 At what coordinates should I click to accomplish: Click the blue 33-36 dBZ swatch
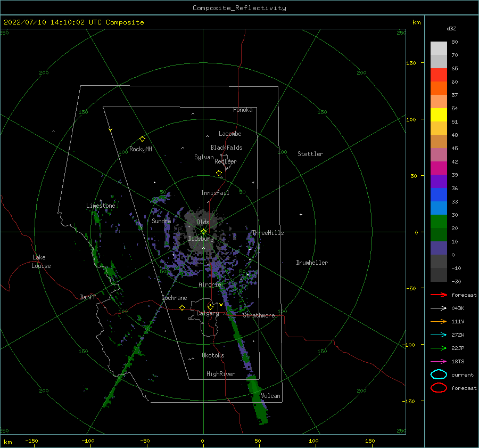[x=439, y=194]
